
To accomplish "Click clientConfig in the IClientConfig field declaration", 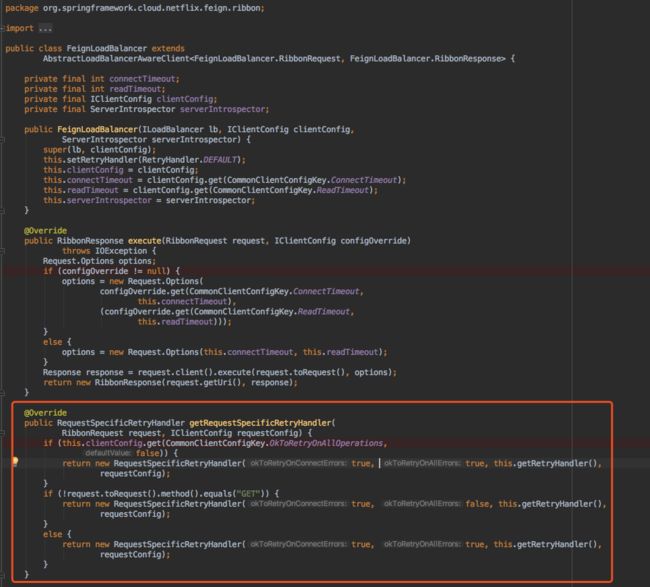I will 185,99.
